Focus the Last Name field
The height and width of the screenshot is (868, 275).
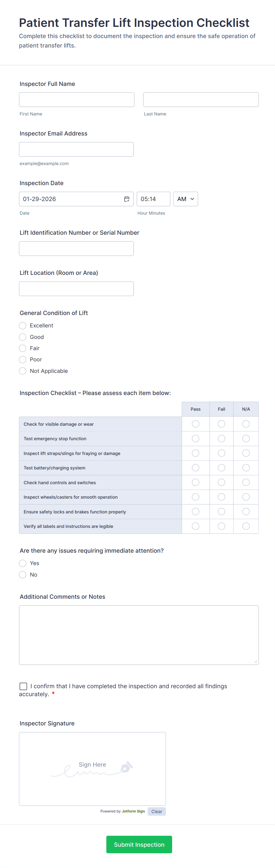(201, 100)
